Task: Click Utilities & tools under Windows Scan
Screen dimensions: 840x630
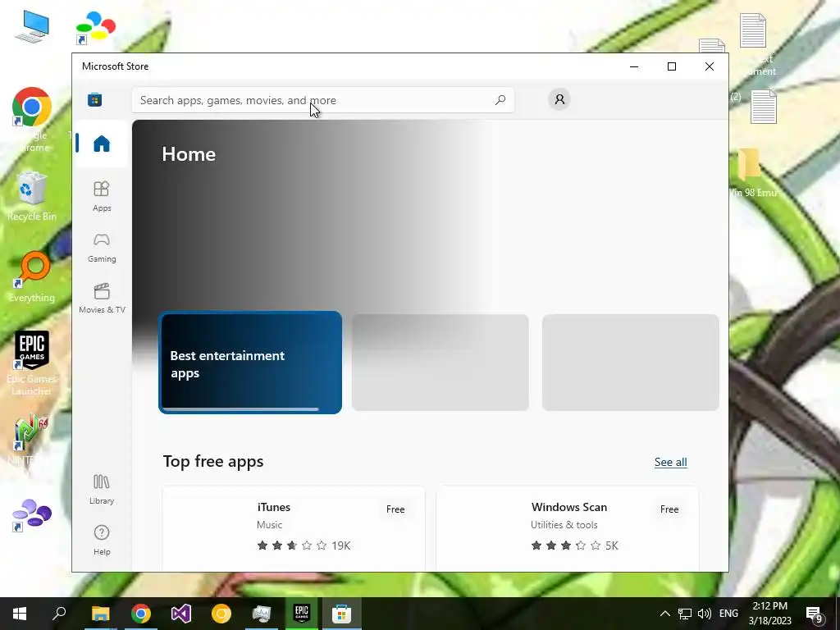Action: pos(564,525)
